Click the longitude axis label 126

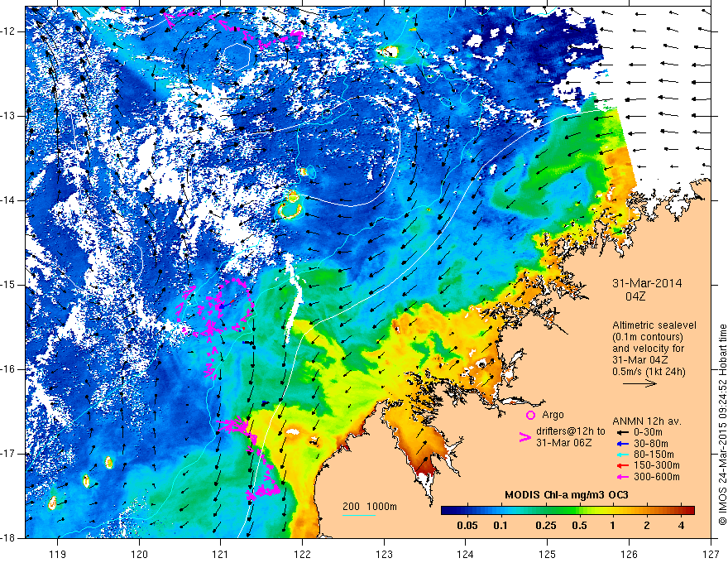(x=629, y=554)
